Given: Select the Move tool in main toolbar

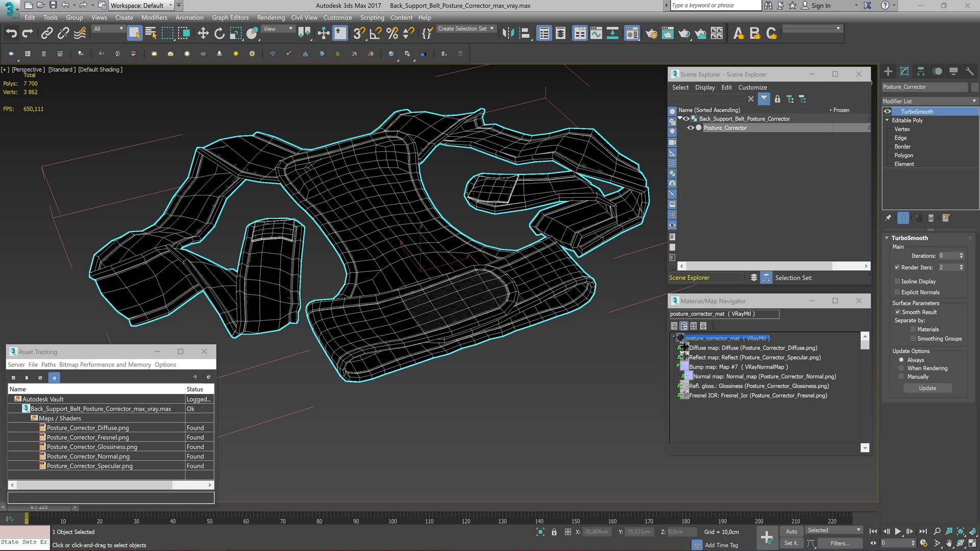Looking at the screenshot, I should (x=203, y=34).
